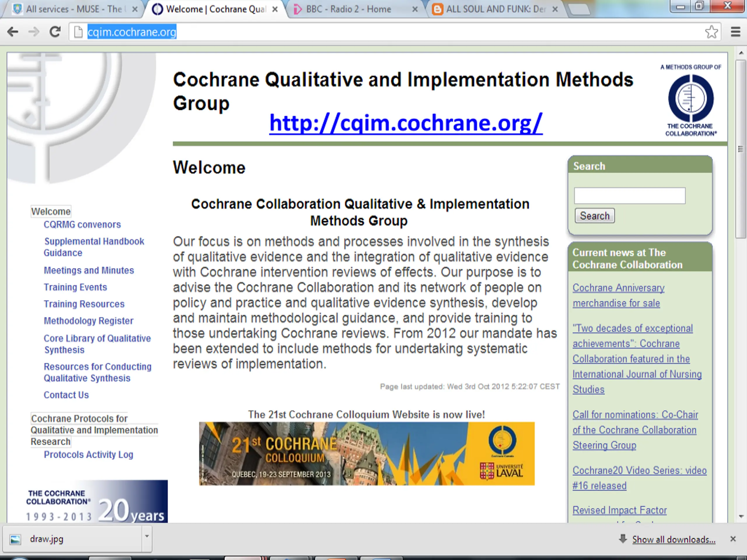Close the downloads bar
747x560 pixels.
point(733,539)
